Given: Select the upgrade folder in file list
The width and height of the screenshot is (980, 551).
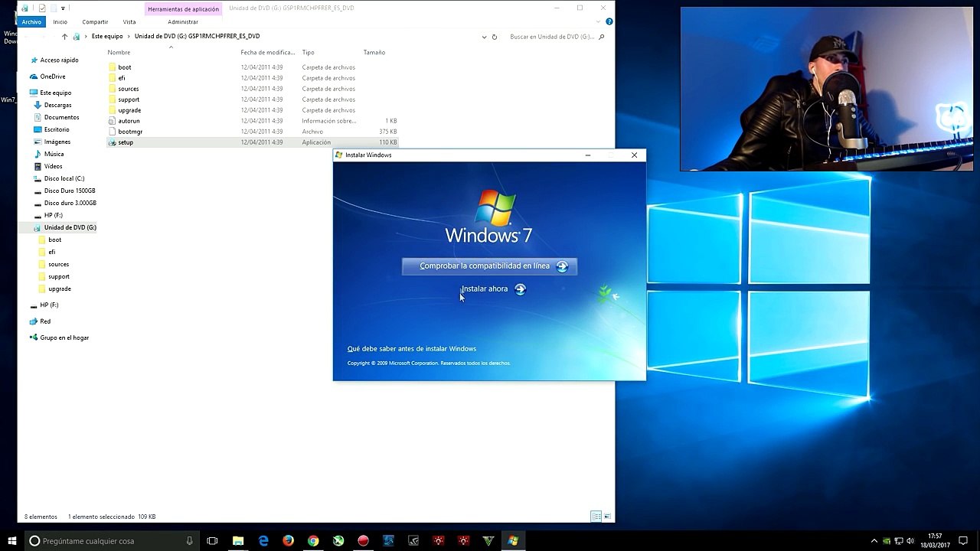Looking at the screenshot, I should click(129, 110).
